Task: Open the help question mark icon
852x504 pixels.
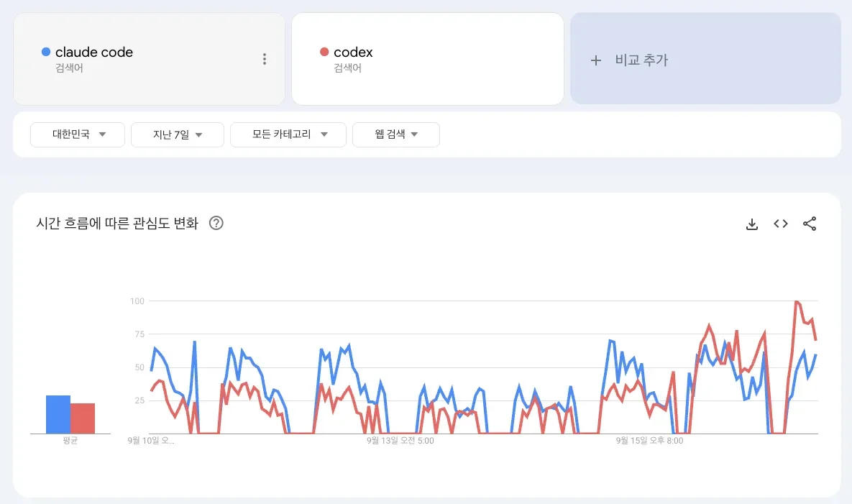Action: point(216,223)
